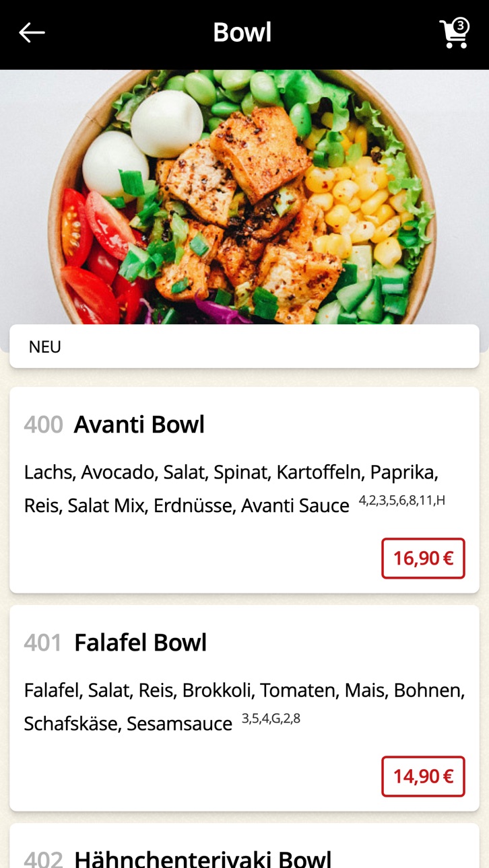The height and width of the screenshot is (868, 489).
Task: Tap the Sesamsauce ingredient text
Action: tap(179, 724)
